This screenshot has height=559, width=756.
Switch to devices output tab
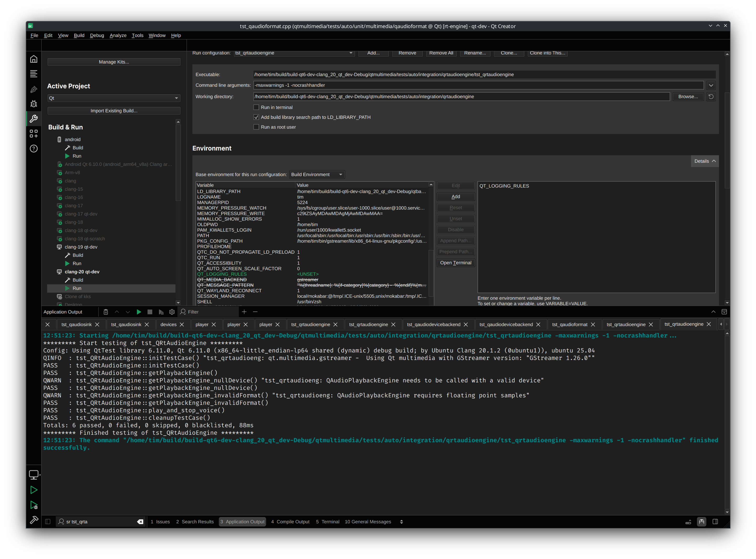point(168,324)
